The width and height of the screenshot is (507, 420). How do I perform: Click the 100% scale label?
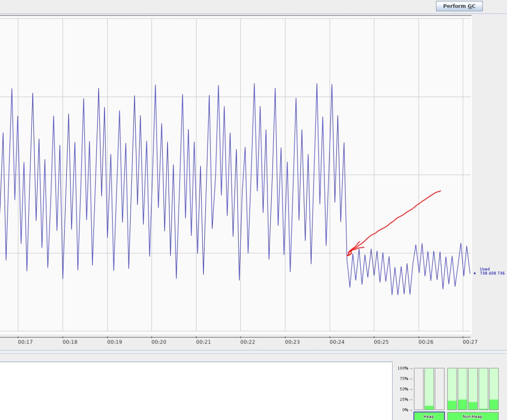point(403,368)
